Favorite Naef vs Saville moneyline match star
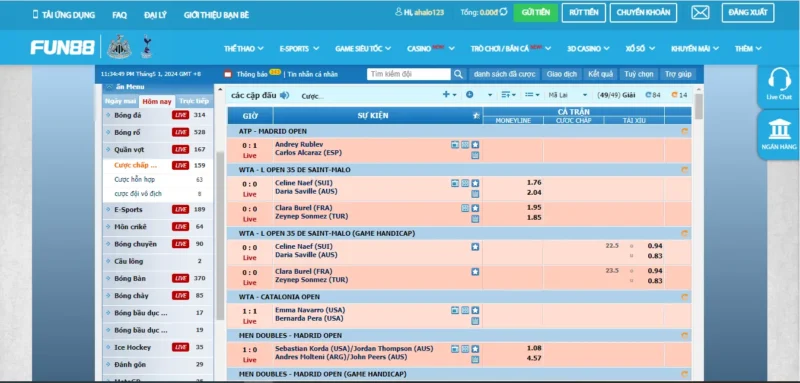 pyautogui.click(x=475, y=183)
